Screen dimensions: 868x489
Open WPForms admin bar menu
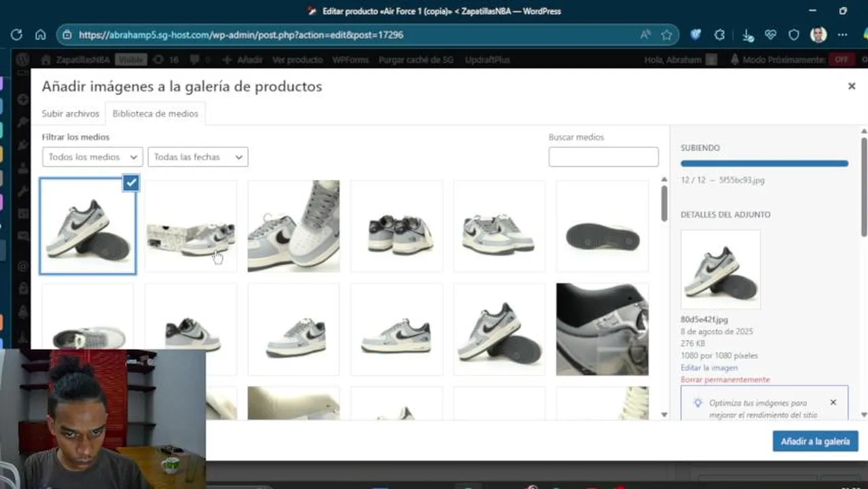click(350, 60)
